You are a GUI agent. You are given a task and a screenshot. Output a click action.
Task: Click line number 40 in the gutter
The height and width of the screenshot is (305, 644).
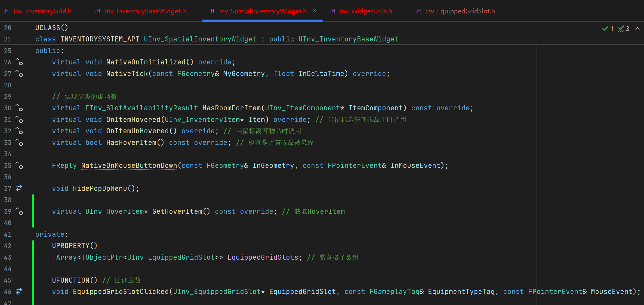(8, 223)
